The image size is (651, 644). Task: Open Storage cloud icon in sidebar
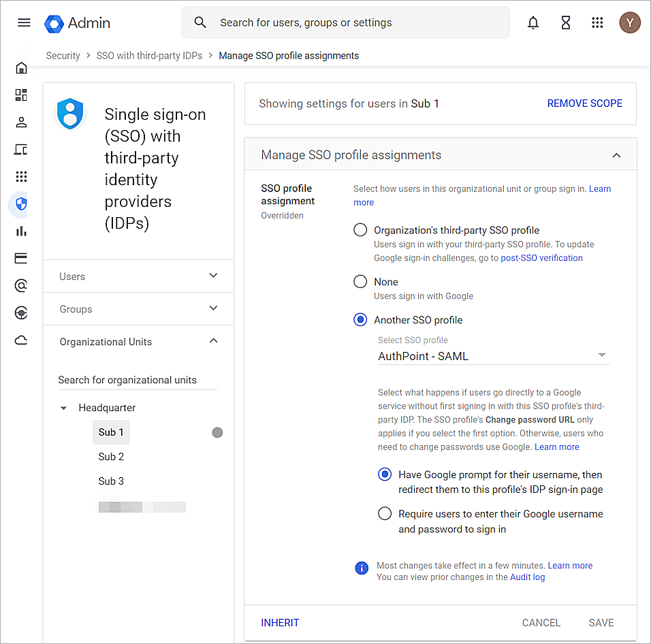pyautogui.click(x=21, y=340)
